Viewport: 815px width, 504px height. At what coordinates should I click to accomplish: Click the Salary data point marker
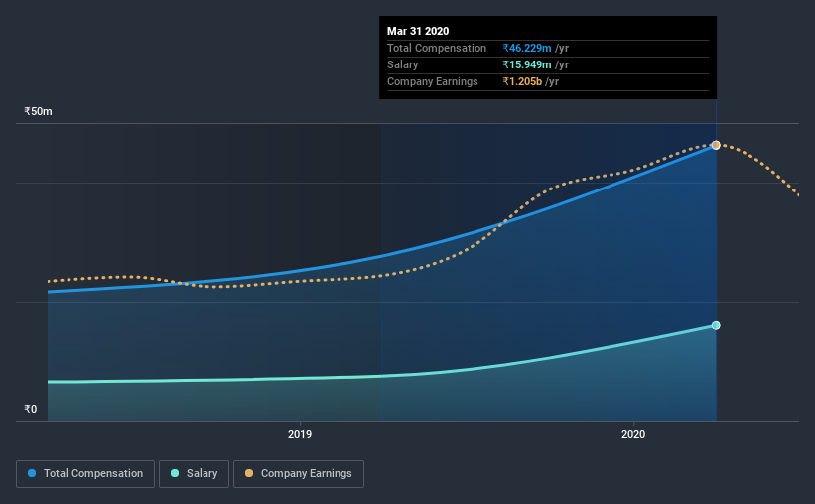716,325
